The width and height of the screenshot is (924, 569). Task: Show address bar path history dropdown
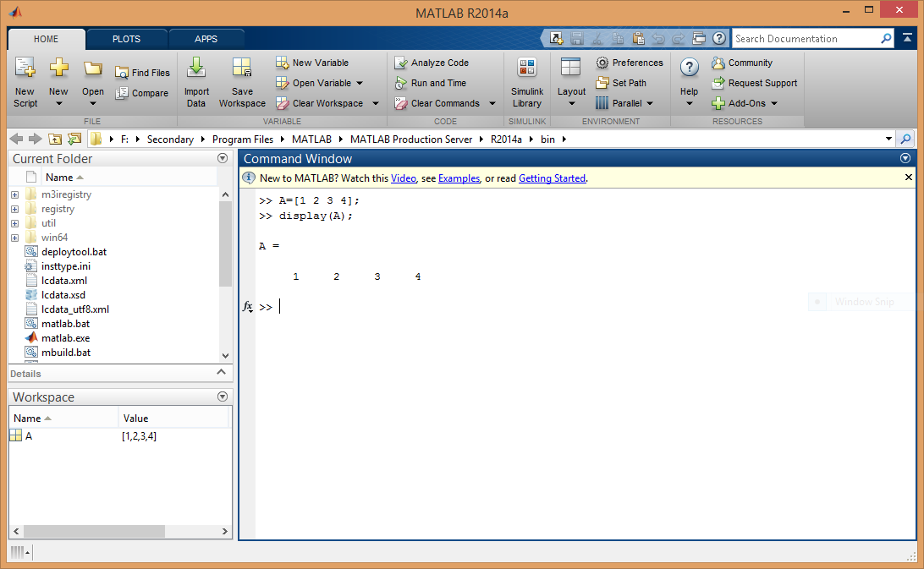888,139
